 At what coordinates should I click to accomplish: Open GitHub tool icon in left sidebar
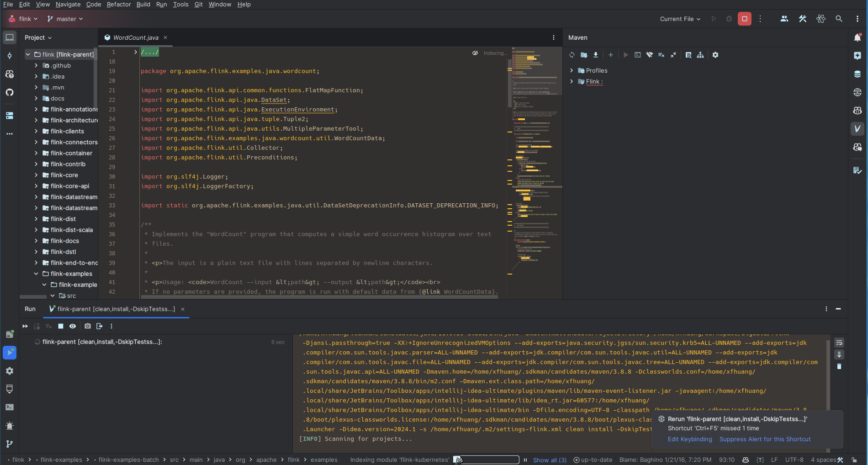pyautogui.click(x=10, y=92)
